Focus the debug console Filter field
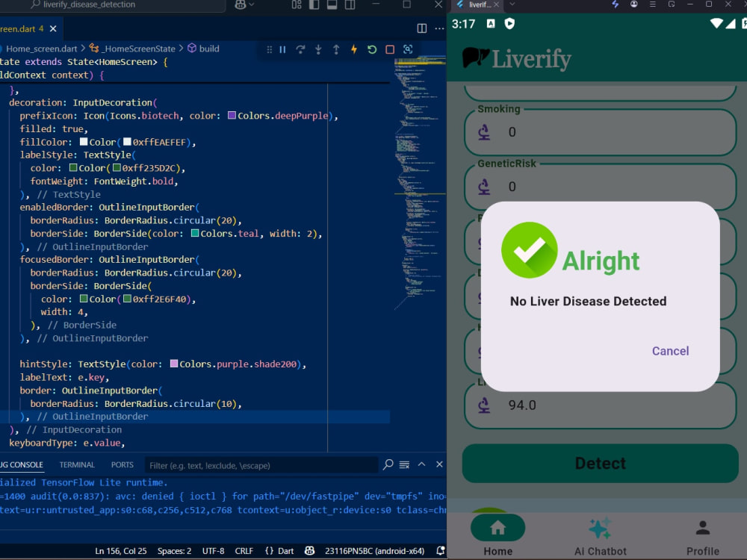Viewport: 747px width, 560px height. 261,465
